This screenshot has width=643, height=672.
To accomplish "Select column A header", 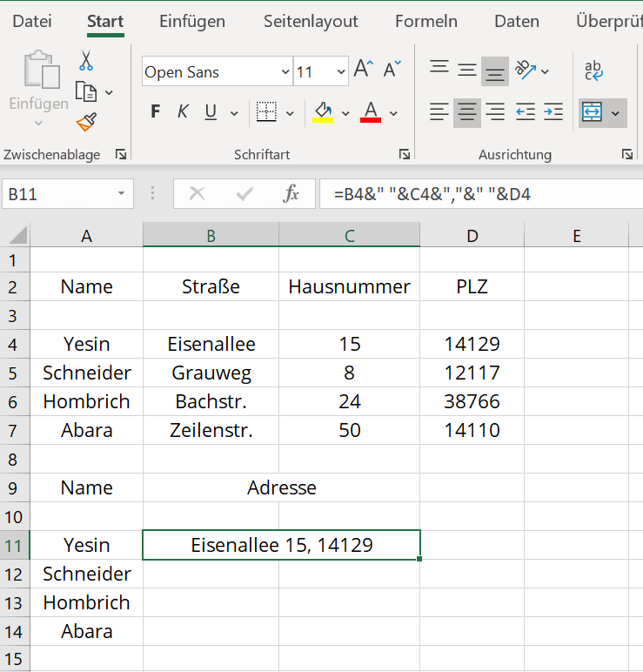I will coord(86,235).
